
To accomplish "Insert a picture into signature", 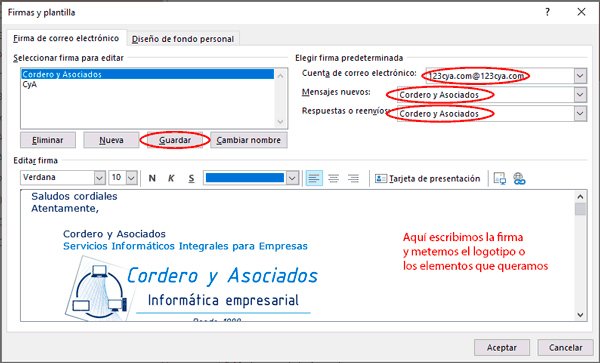I will tap(500, 178).
